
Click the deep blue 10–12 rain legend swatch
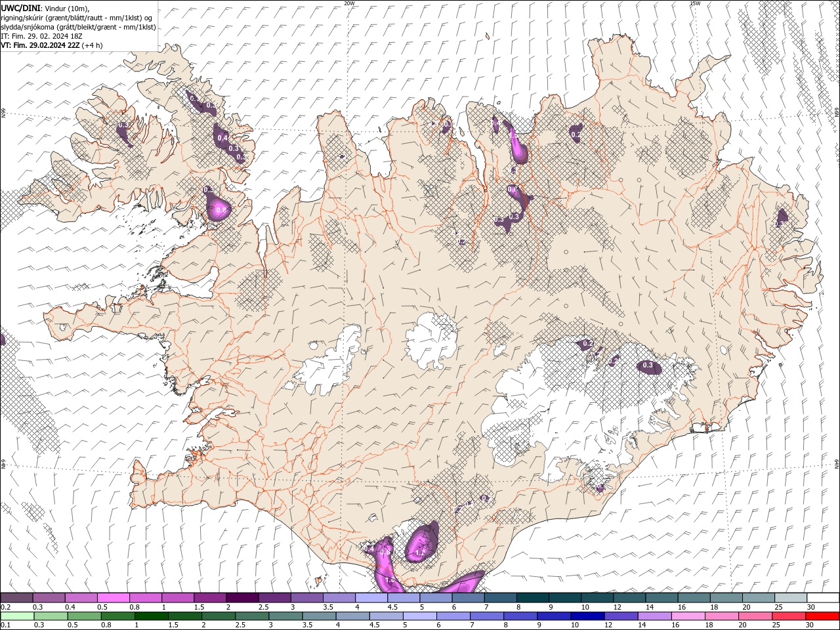(x=586, y=616)
